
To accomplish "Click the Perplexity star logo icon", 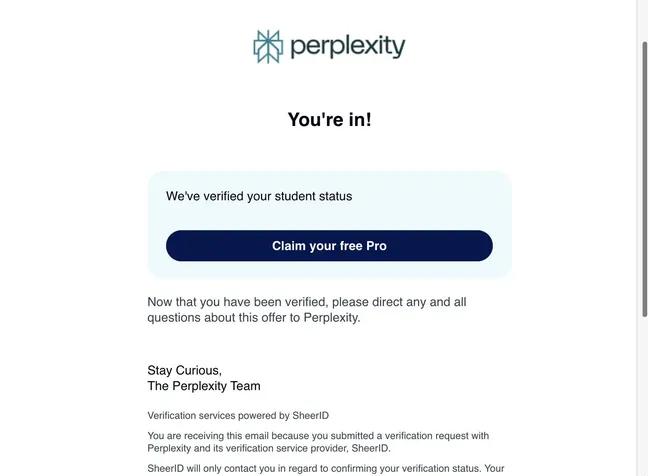I will point(268,47).
